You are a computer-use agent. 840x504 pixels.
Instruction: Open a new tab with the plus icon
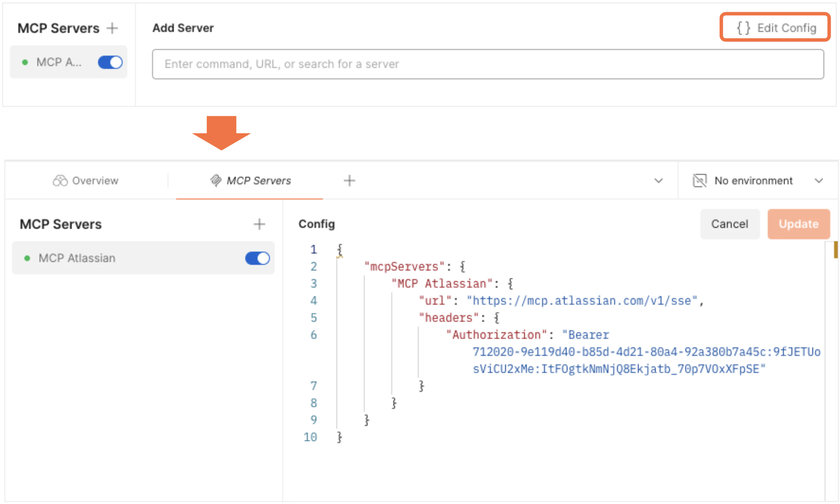(x=349, y=181)
